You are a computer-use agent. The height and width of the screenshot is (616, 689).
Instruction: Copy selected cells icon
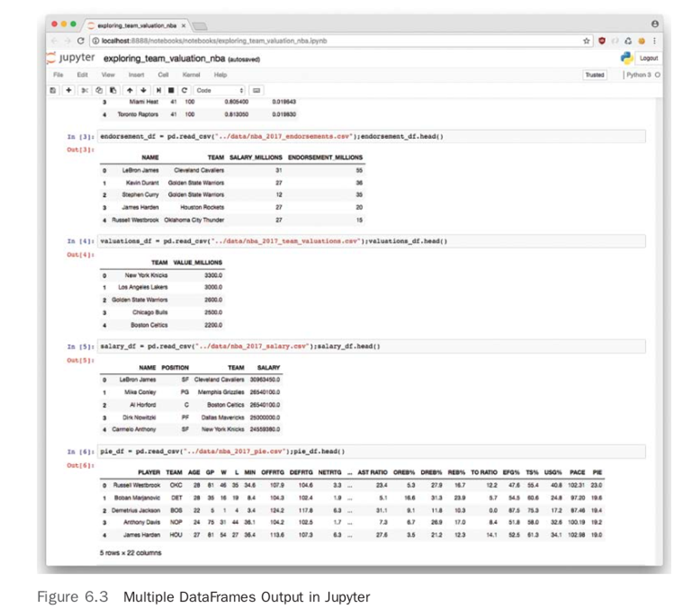(99, 90)
